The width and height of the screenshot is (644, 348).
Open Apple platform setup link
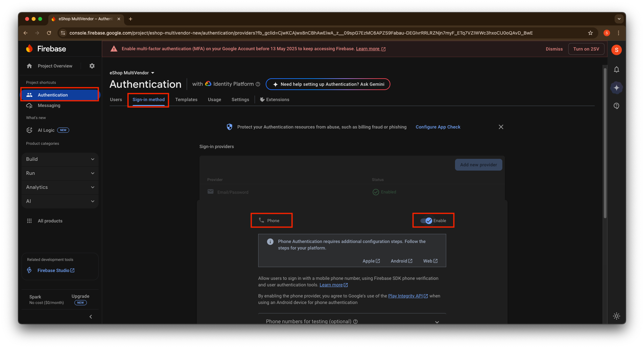(x=371, y=261)
